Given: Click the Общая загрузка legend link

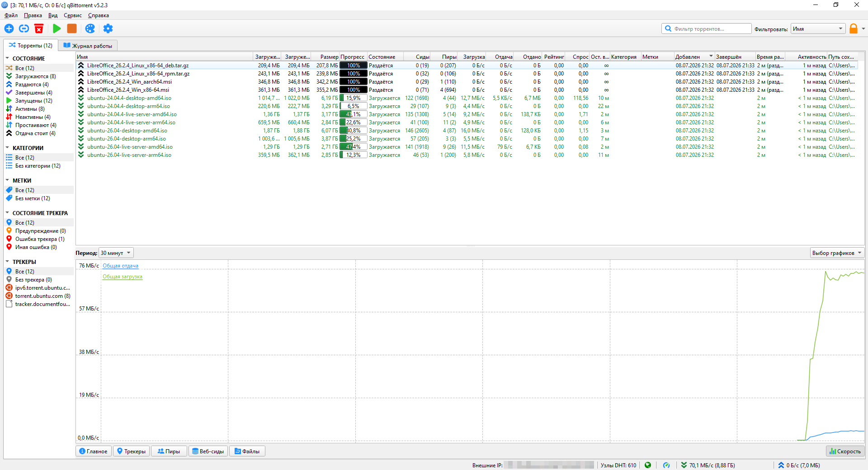Looking at the screenshot, I should tap(123, 277).
